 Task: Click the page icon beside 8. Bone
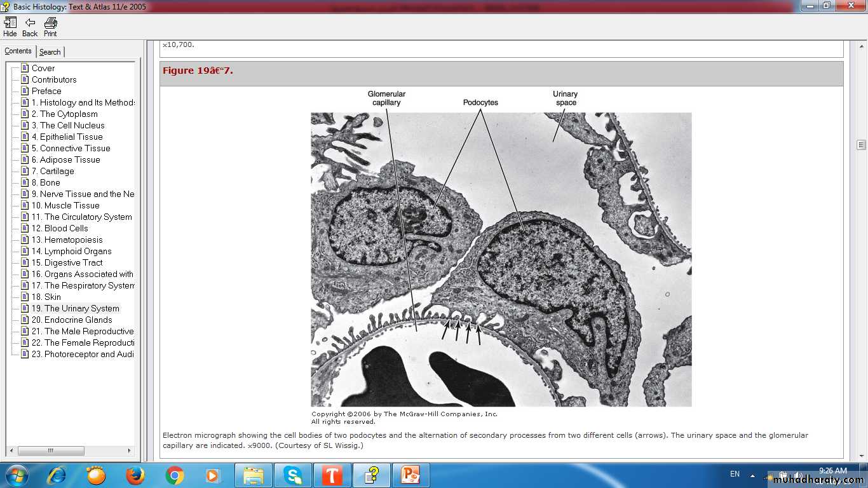click(25, 182)
